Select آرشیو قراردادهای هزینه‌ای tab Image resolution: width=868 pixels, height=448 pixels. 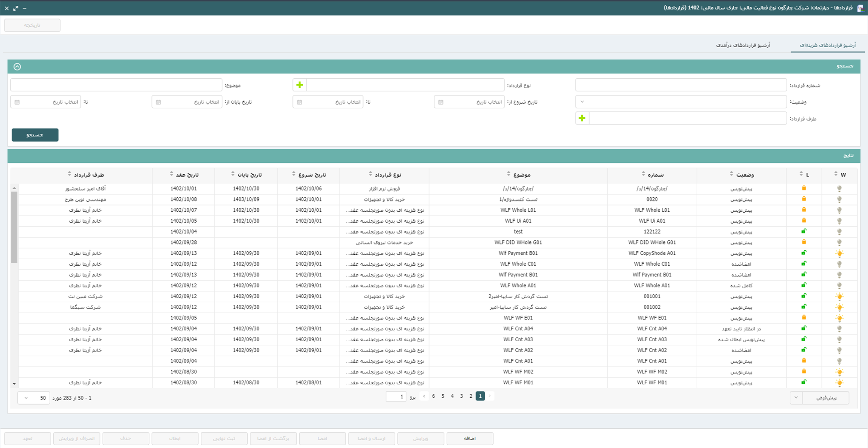click(x=827, y=45)
